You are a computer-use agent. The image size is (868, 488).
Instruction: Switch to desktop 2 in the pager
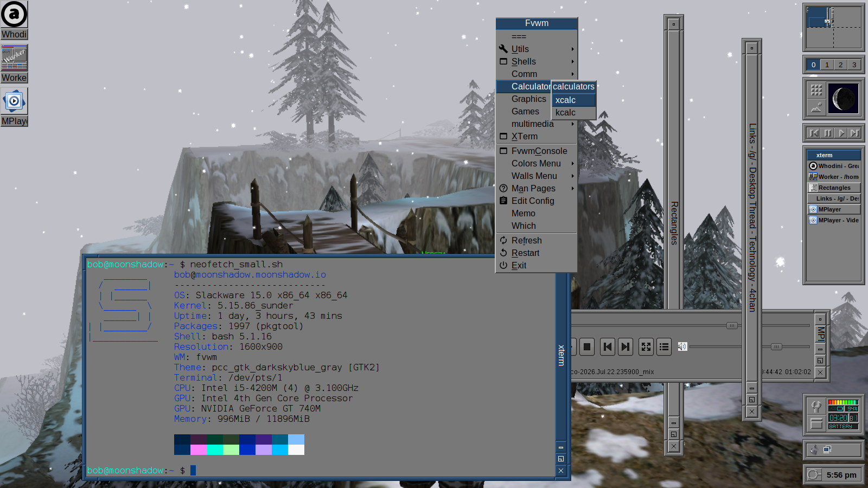pyautogui.click(x=840, y=65)
